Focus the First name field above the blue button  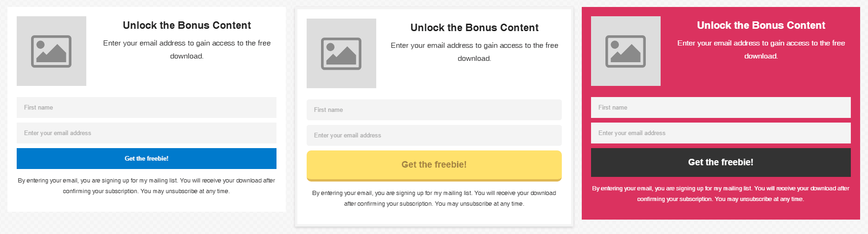(x=147, y=107)
